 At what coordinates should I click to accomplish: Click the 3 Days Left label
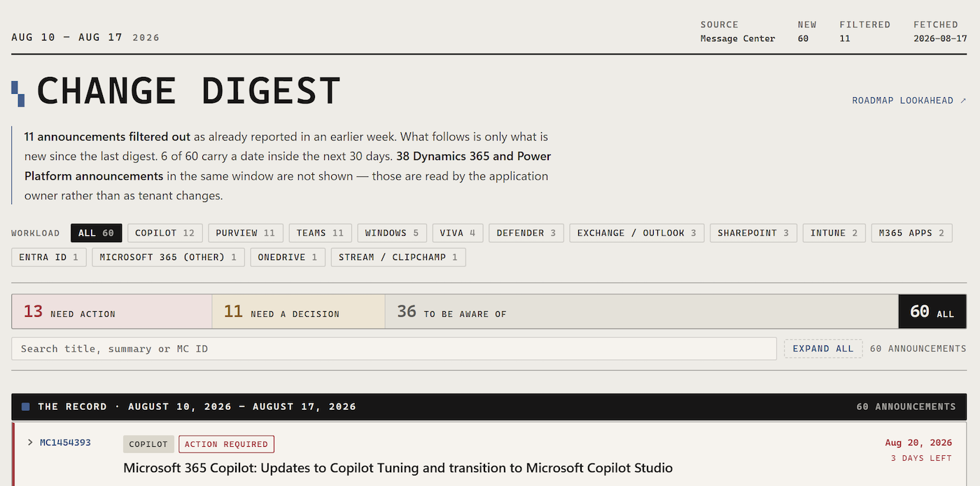(921, 458)
